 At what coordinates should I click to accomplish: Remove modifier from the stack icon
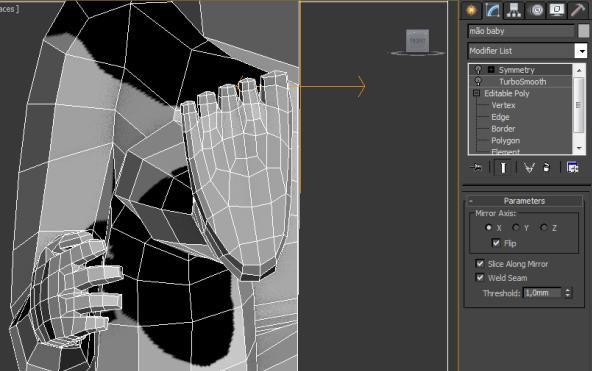pos(546,168)
